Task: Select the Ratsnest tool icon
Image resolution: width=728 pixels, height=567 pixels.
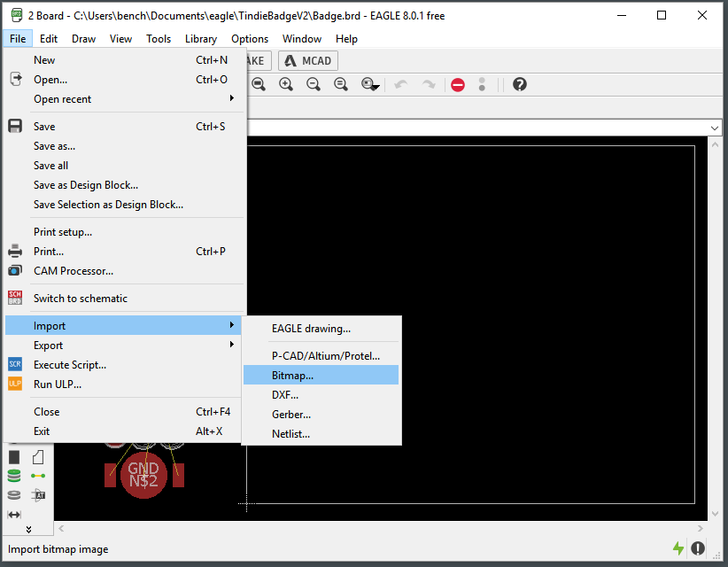Action: click(x=38, y=476)
